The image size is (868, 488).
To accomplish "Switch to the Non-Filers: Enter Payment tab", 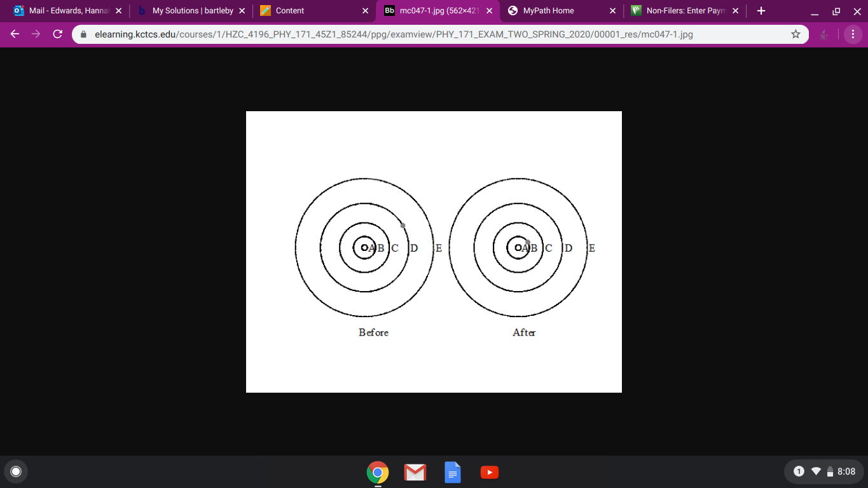I will tap(684, 11).
